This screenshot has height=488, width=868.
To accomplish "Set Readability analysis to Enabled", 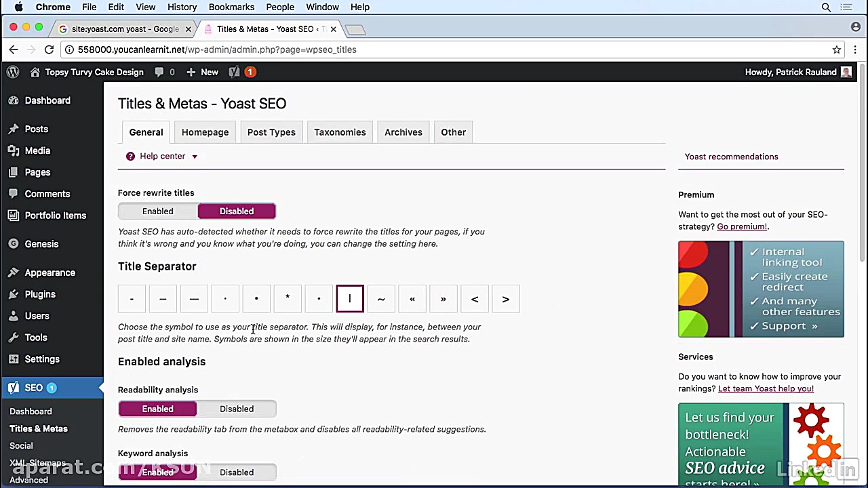I will pyautogui.click(x=157, y=409).
